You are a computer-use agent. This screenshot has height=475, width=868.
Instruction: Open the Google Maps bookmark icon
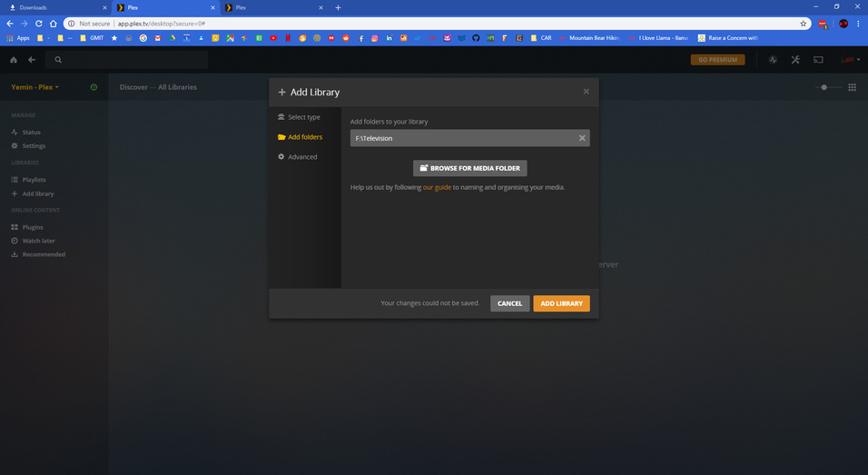[230, 38]
